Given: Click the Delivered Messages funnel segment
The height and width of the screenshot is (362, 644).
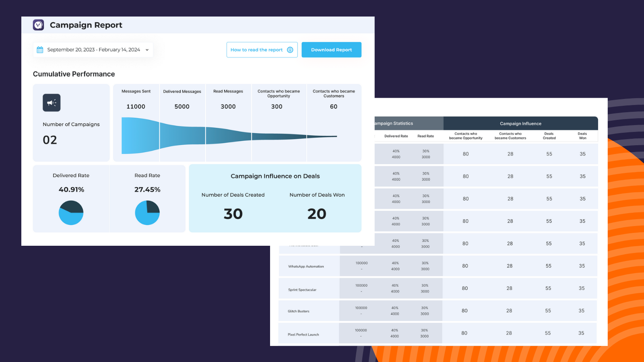Looking at the screenshot, I should pos(182,136).
